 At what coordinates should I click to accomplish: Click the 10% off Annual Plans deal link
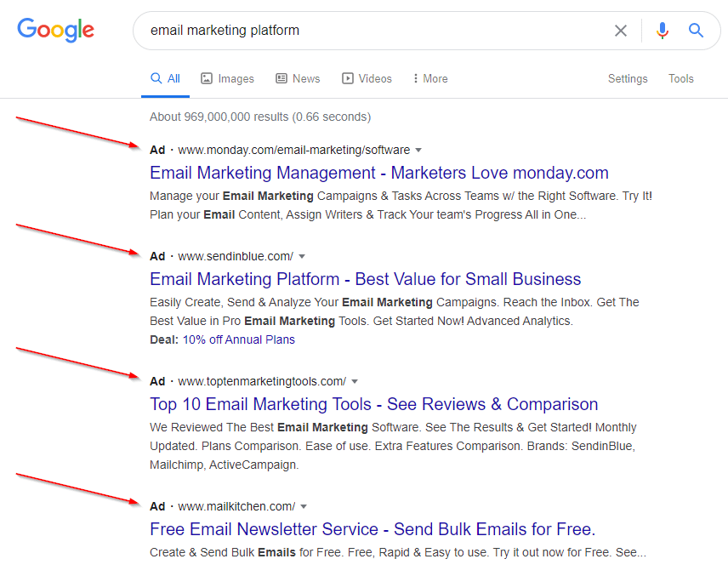point(239,339)
